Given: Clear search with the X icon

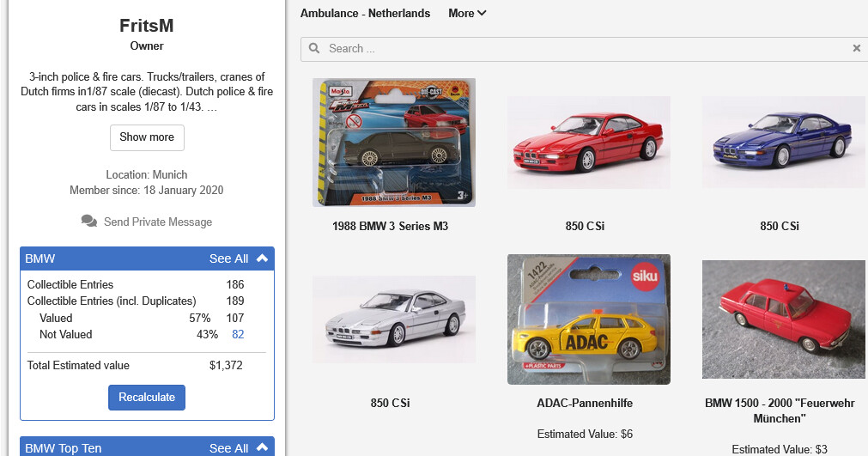Looking at the screenshot, I should tap(856, 49).
